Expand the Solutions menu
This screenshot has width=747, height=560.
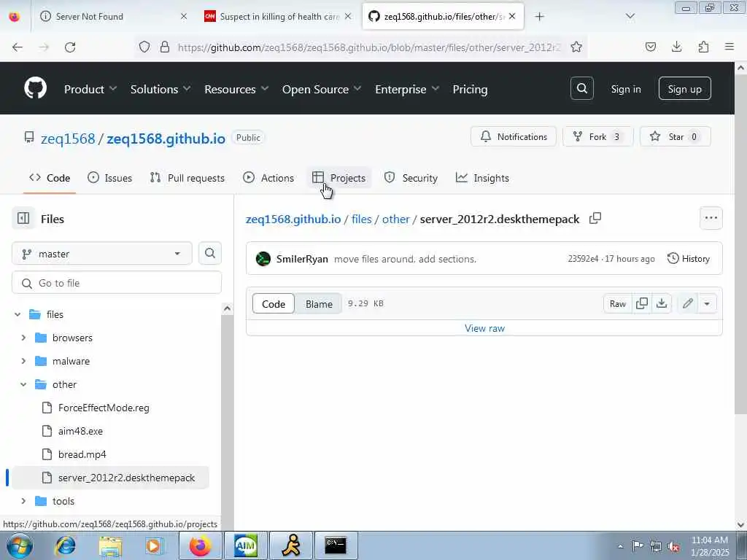tap(160, 89)
